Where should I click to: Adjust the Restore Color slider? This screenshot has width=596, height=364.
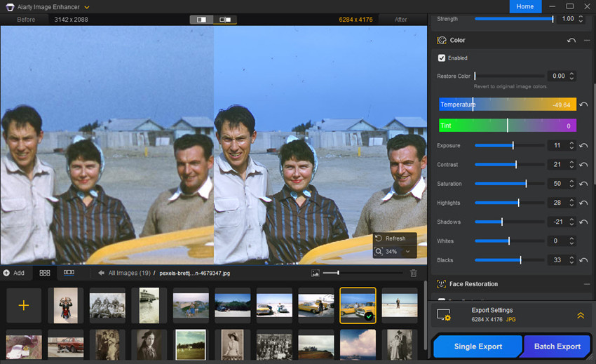pyautogui.click(x=509, y=76)
